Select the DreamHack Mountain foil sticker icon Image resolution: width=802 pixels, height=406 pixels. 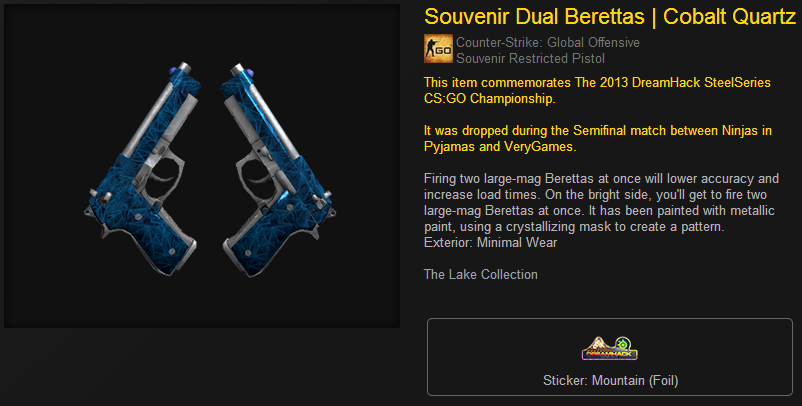(x=610, y=348)
